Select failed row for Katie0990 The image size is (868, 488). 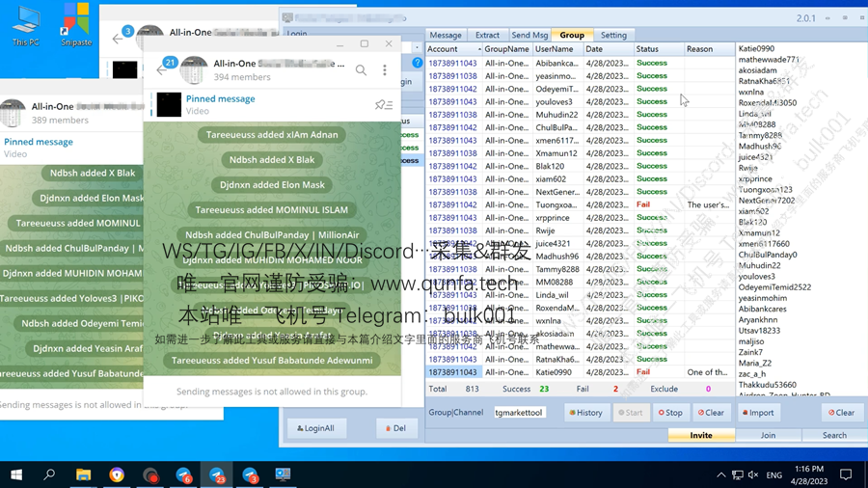click(580, 372)
